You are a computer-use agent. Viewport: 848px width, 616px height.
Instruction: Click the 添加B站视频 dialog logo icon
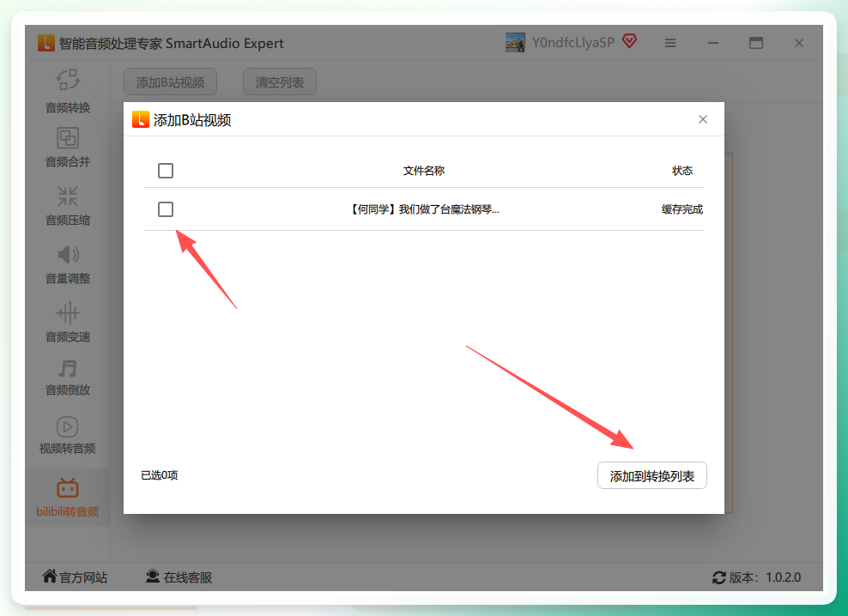(141, 119)
